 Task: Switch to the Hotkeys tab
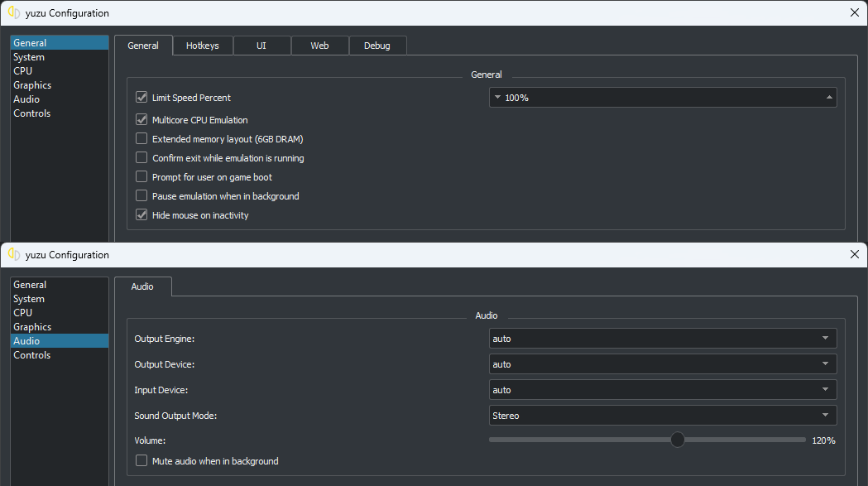click(203, 46)
